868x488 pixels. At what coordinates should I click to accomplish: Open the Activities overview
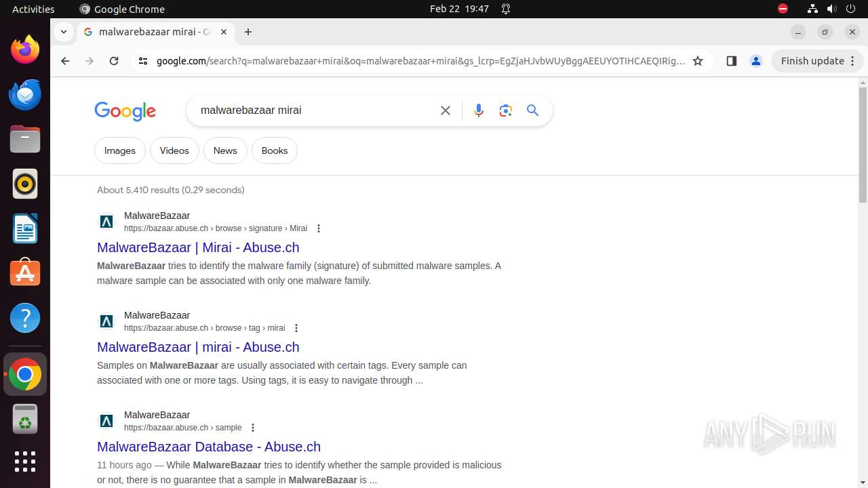tap(33, 9)
